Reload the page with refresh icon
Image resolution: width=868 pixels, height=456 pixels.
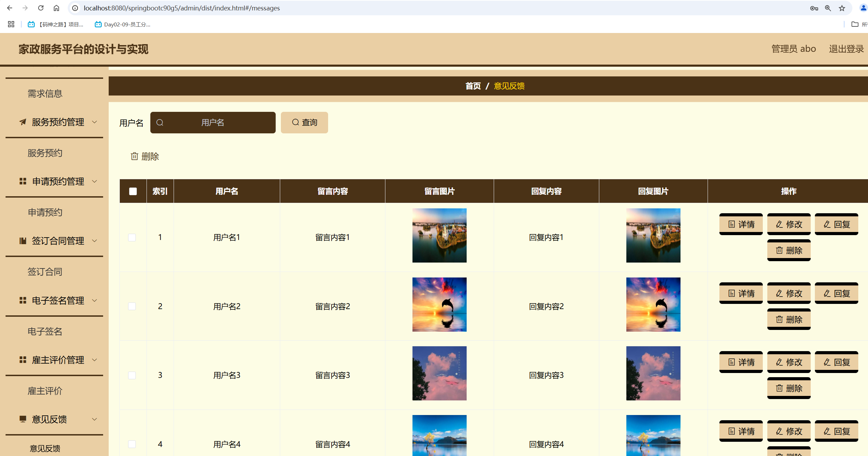tap(41, 8)
